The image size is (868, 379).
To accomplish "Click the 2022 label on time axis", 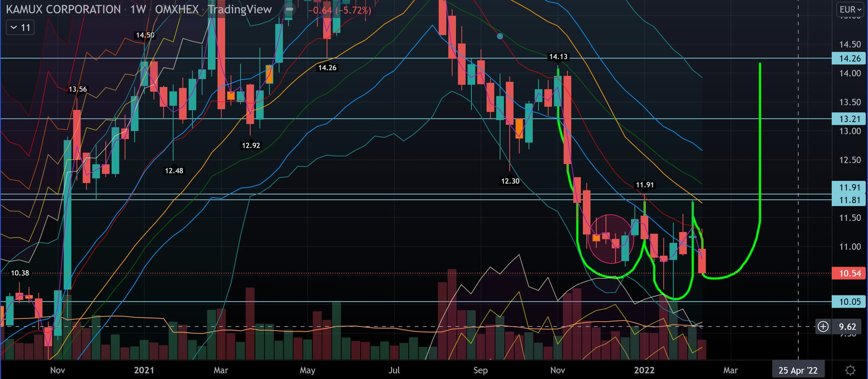I will pos(644,370).
